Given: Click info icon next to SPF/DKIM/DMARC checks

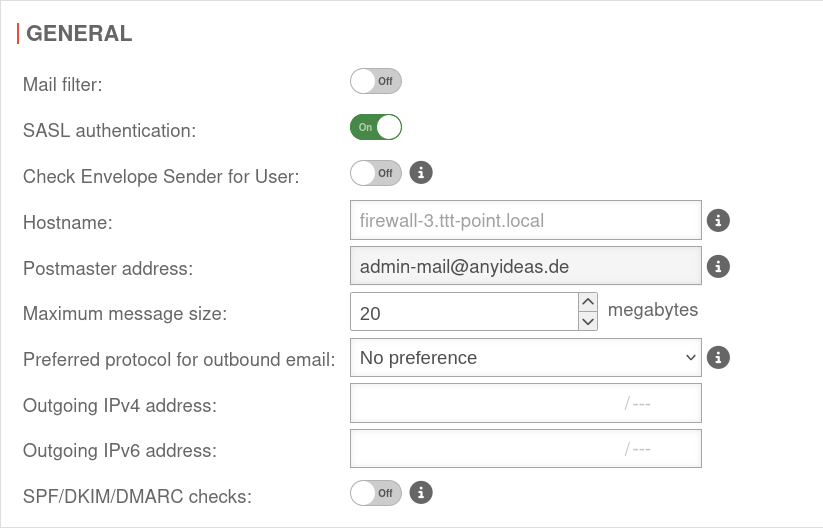Looking at the screenshot, I should point(422,492).
